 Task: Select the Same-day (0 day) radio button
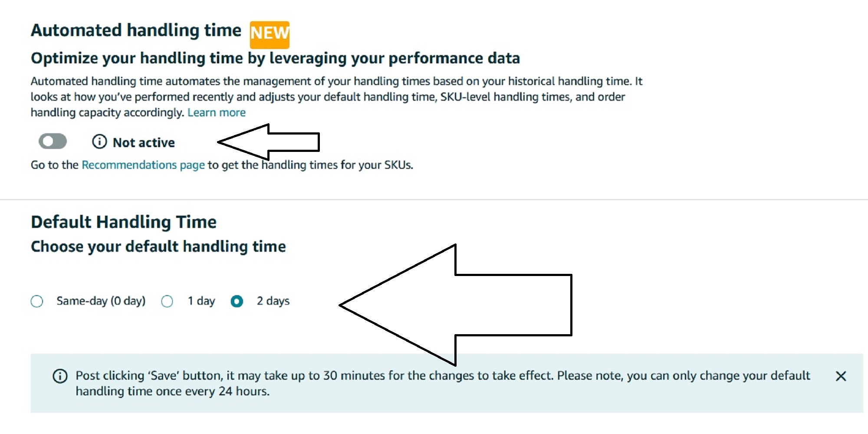click(x=37, y=301)
